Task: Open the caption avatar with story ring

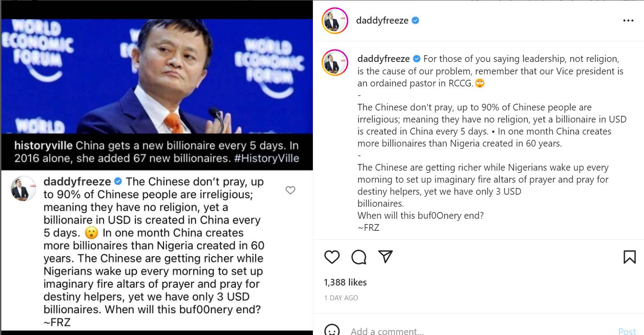Action: [335, 62]
